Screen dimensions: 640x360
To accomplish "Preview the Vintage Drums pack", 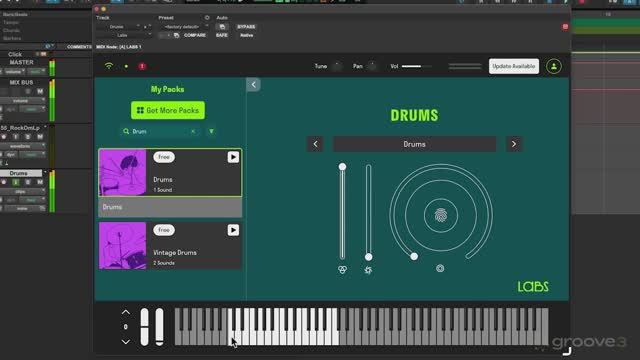I will pyautogui.click(x=233, y=230).
